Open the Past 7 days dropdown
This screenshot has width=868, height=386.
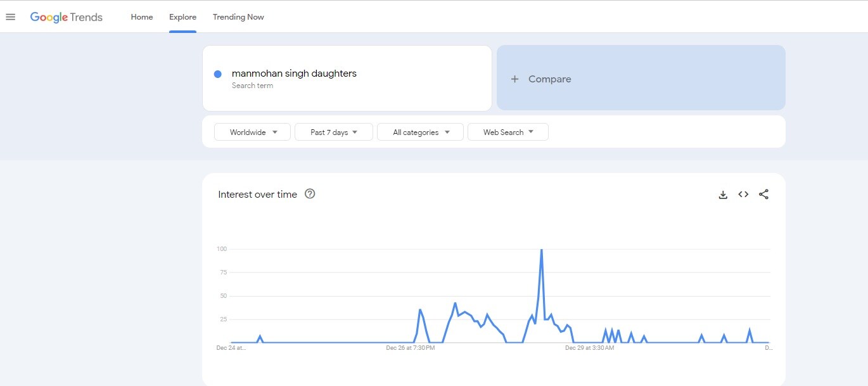(333, 132)
